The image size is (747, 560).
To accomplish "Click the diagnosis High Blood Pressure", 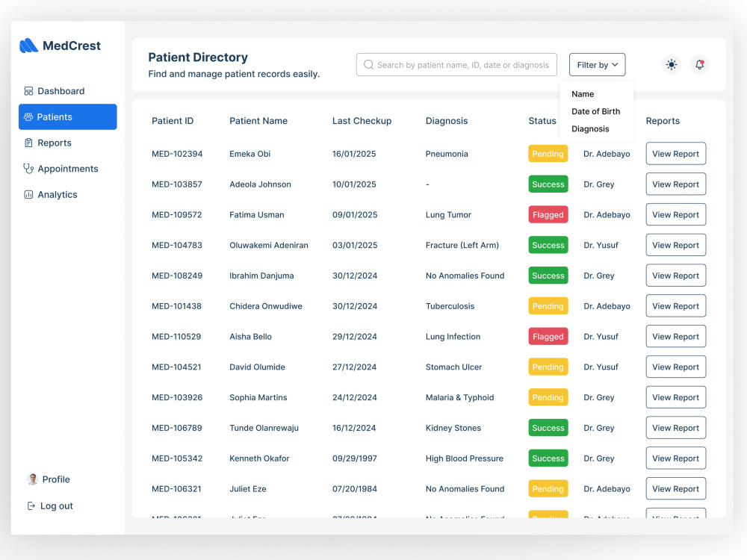I will coord(464,458).
